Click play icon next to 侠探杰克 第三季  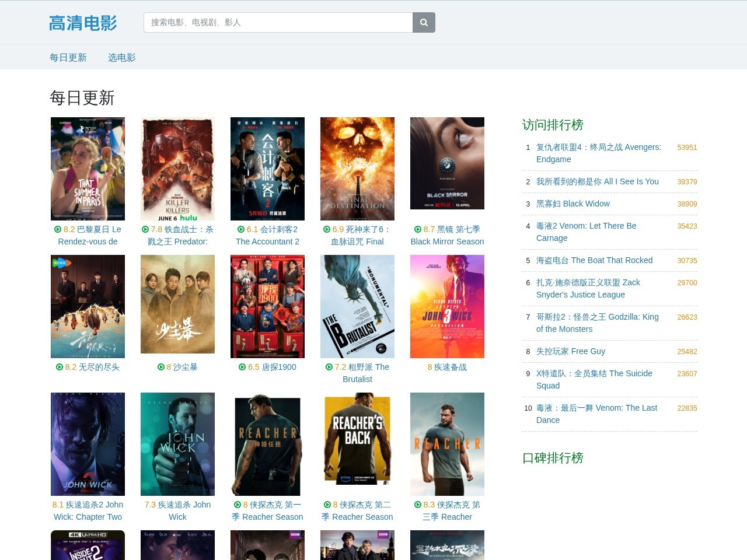coord(418,505)
